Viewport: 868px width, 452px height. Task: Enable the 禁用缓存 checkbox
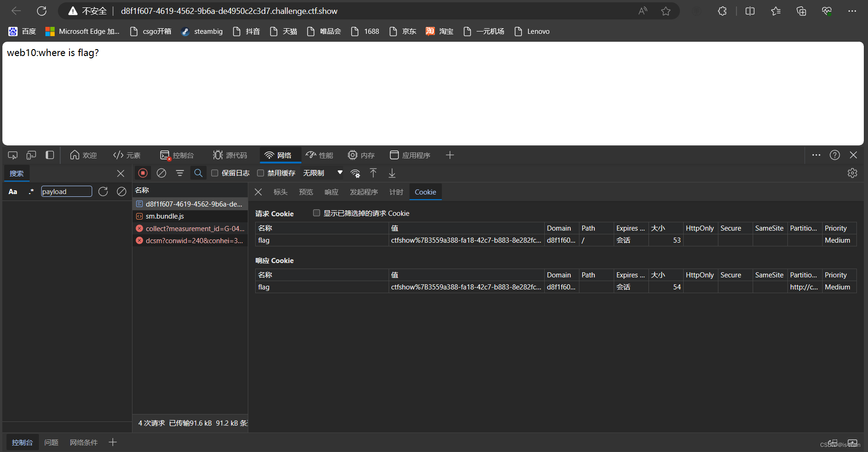[261, 173]
